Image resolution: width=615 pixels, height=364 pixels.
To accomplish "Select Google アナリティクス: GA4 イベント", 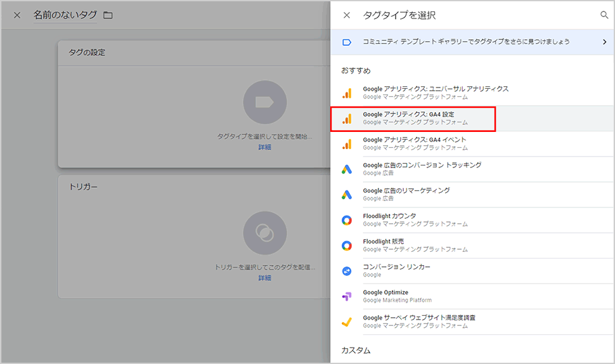I will (x=472, y=144).
